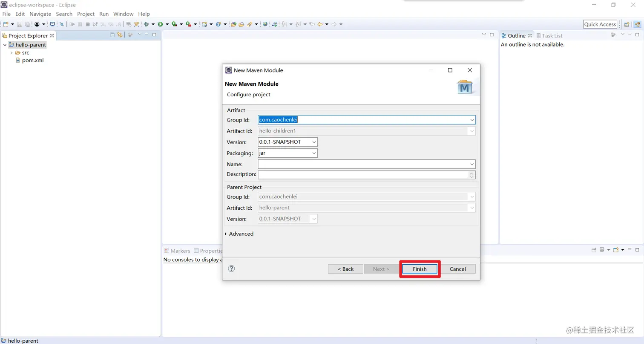Click the Open Console icon in bottom panel
This screenshot has width=644, height=344.
coord(616,250)
